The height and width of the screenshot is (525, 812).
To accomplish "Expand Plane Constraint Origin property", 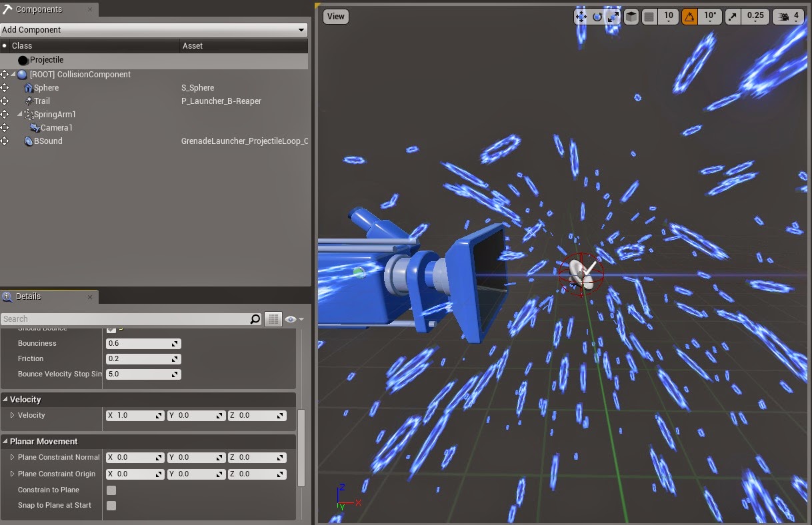I will click(12, 474).
